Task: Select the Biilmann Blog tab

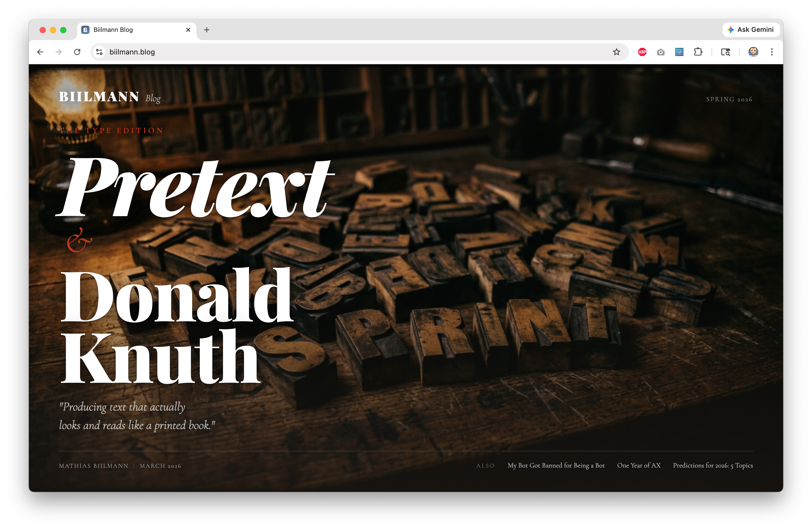Action: [133, 30]
